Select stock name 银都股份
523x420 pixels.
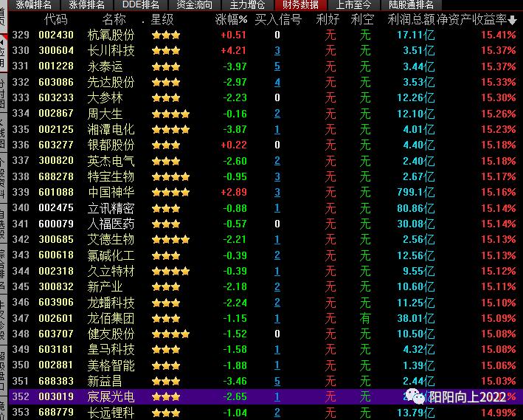pyautogui.click(x=111, y=145)
